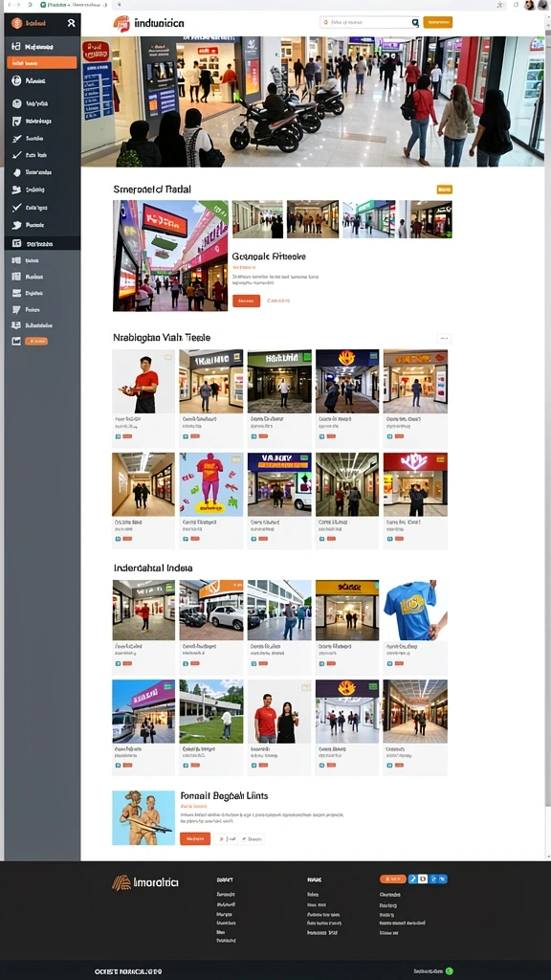Screen dimensions: 551x980
Task: Open the statue illustration on blue background
Action: [x=143, y=818]
